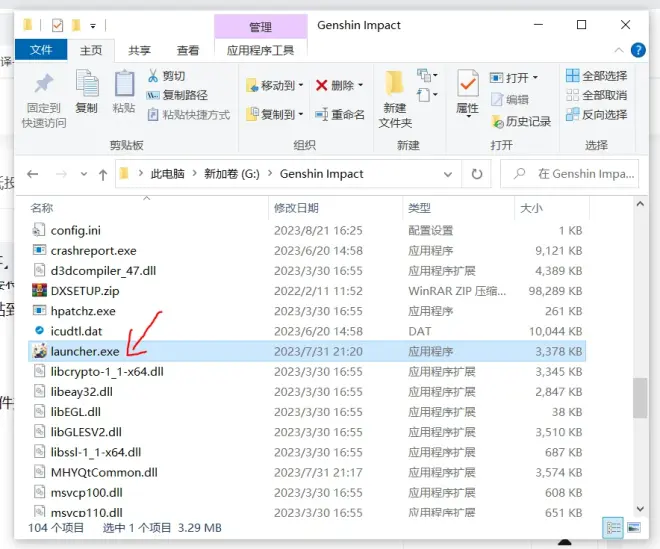Click the Open button in ribbon
Image resolution: width=660 pixels, height=549 pixels.
514,78
